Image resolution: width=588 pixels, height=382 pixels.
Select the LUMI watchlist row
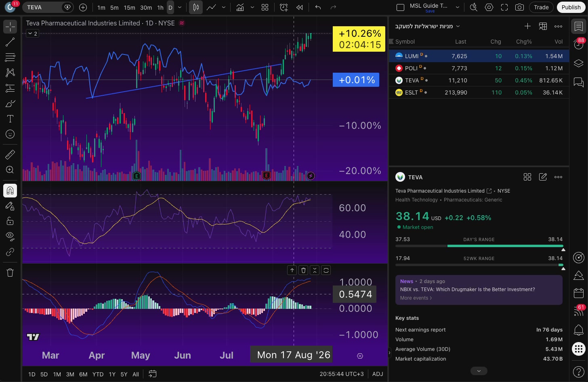pos(479,56)
